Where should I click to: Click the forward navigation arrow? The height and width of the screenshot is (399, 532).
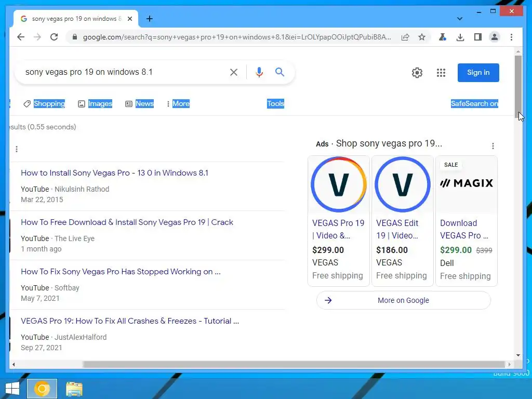pos(37,37)
